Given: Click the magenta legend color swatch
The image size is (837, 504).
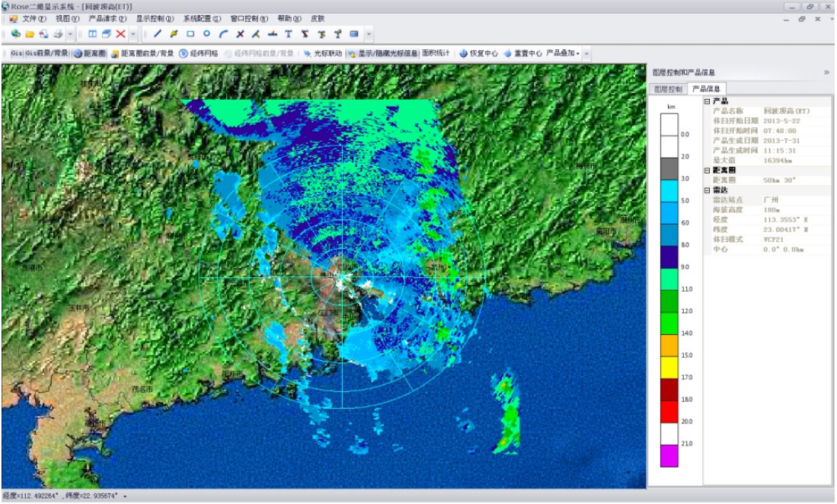Looking at the screenshot, I should click(671, 456).
